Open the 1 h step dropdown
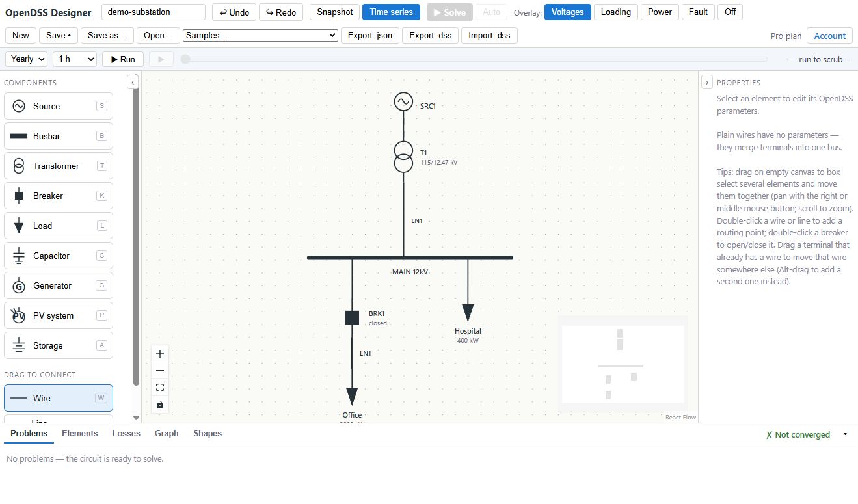The image size is (858, 504). coord(75,59)
